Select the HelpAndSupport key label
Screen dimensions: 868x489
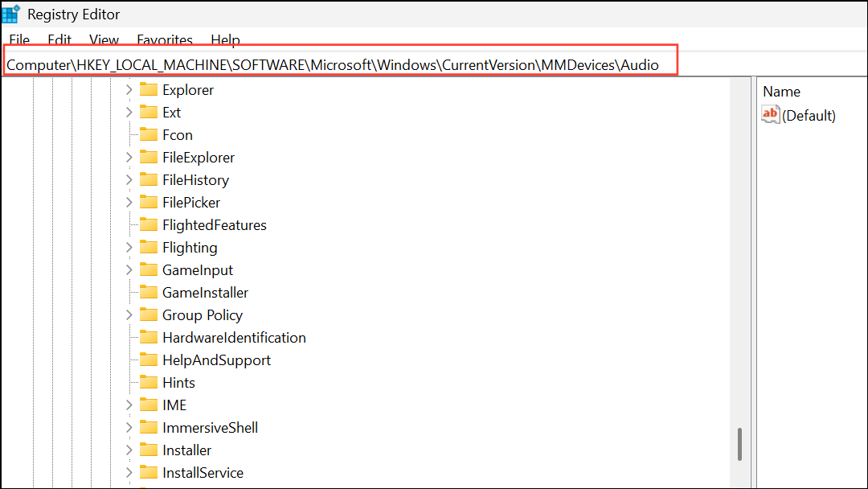pyautogui.click(x=216, y=360)
